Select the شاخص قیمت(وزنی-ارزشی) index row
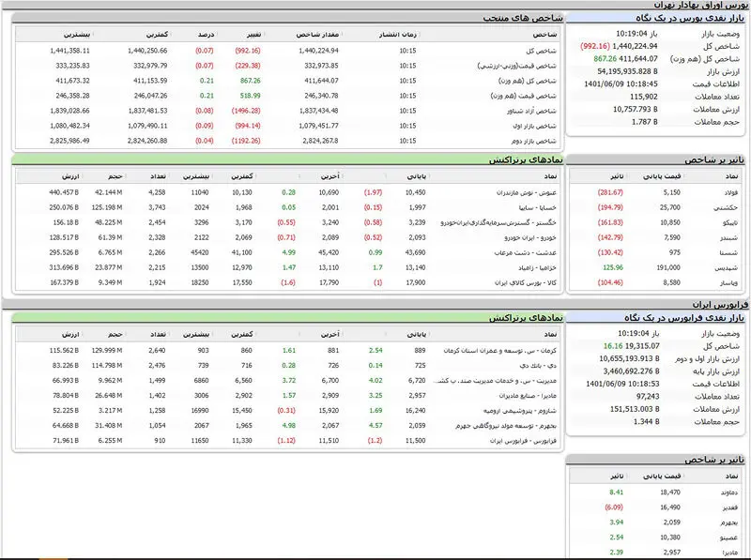This screenshot has height=560, width=751. point(289,66)
